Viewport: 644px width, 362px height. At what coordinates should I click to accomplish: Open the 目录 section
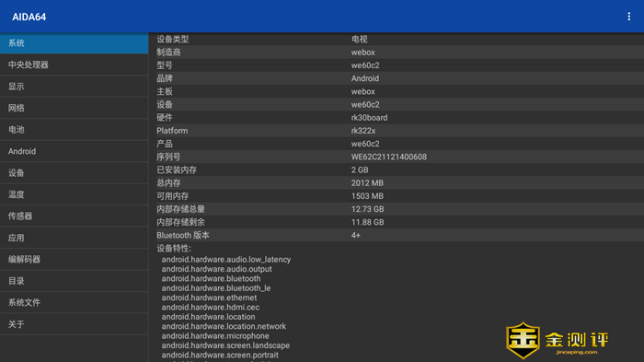coord(74,281)
